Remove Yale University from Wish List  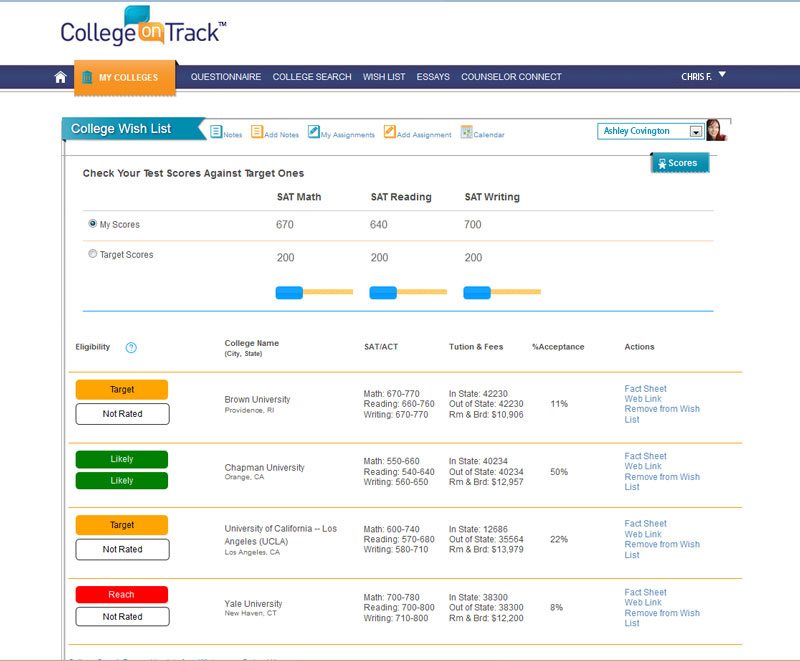pos(662,618)
